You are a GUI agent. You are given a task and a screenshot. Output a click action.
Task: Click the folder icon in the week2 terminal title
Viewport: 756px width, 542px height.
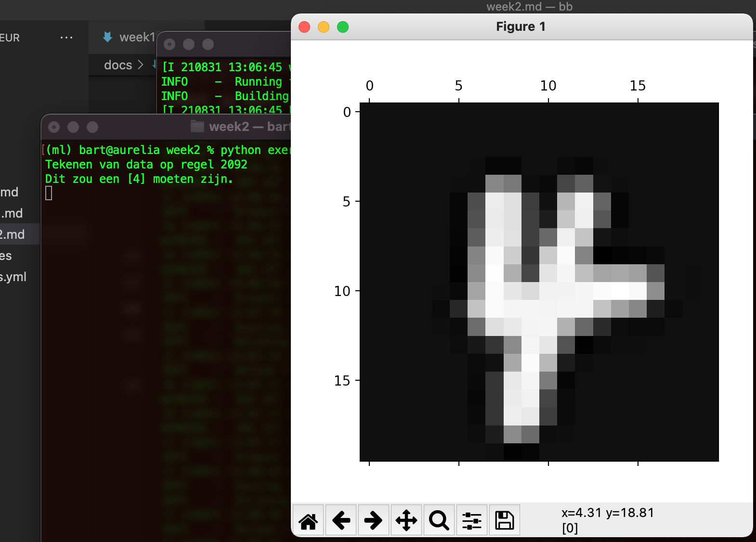coord(197,127)
